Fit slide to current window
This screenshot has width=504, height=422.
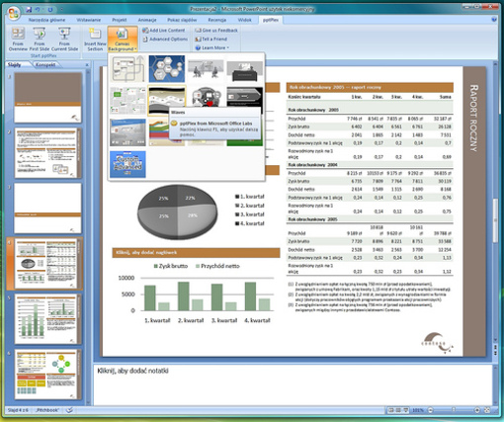487,410
